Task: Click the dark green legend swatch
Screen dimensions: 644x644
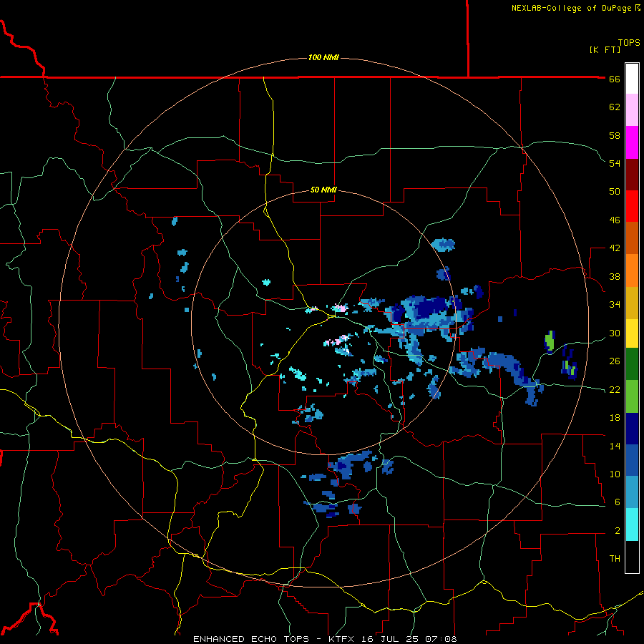Action: 632,364
